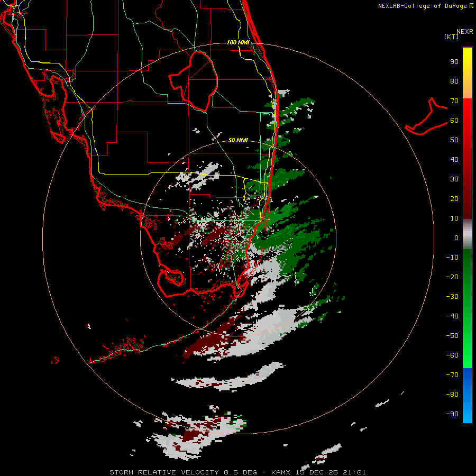Click the bright green segment near -60
476x476 pixels.
(x=467, y=355)
